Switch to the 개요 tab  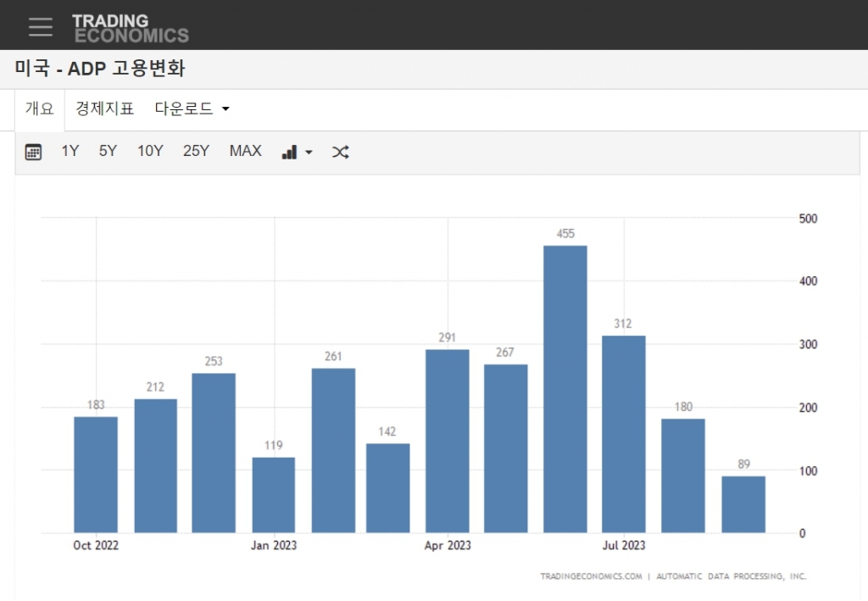(x=39, y=109)
